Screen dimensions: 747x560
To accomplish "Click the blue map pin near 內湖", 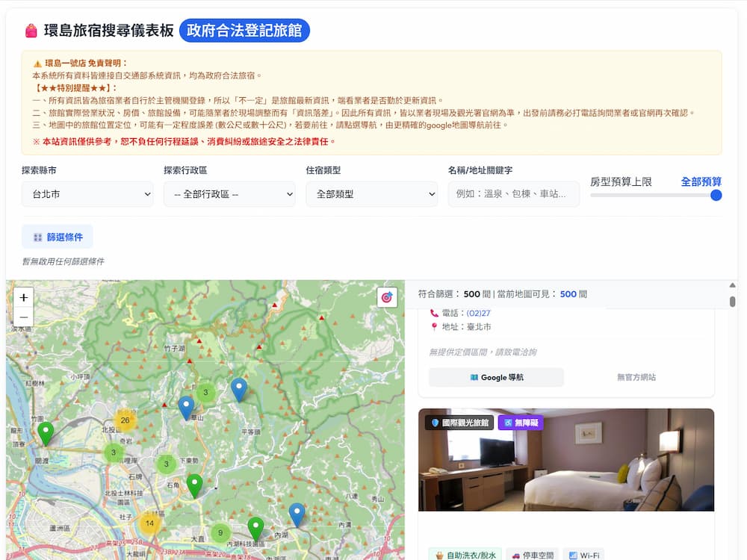I will coord(297,514).
